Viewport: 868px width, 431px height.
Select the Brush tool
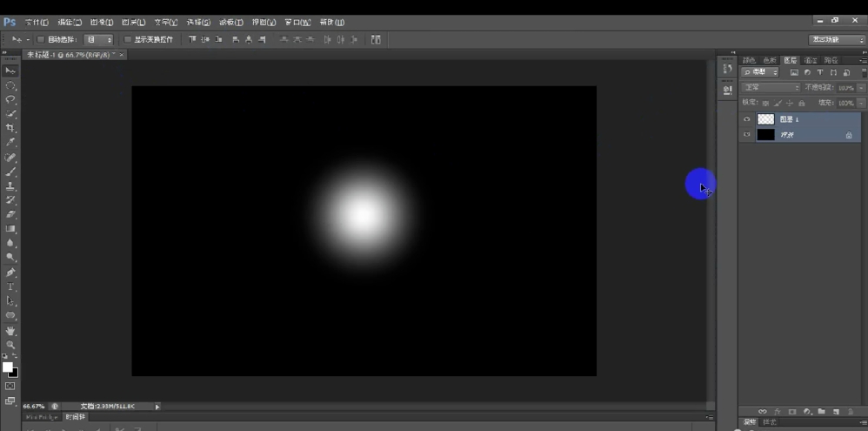pyautogui.click(x=10, y=172)
